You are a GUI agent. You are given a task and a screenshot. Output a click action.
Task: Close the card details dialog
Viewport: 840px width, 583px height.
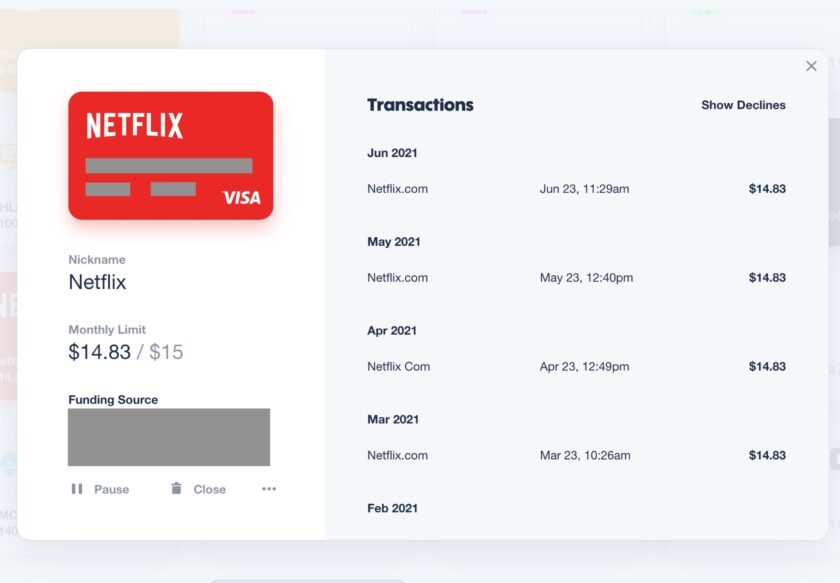811,66
